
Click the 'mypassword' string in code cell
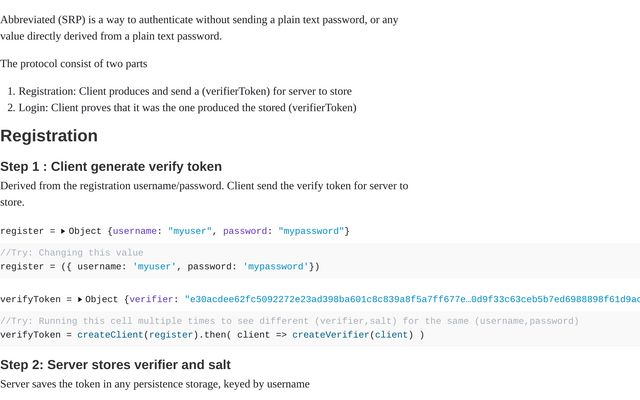point(276,267)
